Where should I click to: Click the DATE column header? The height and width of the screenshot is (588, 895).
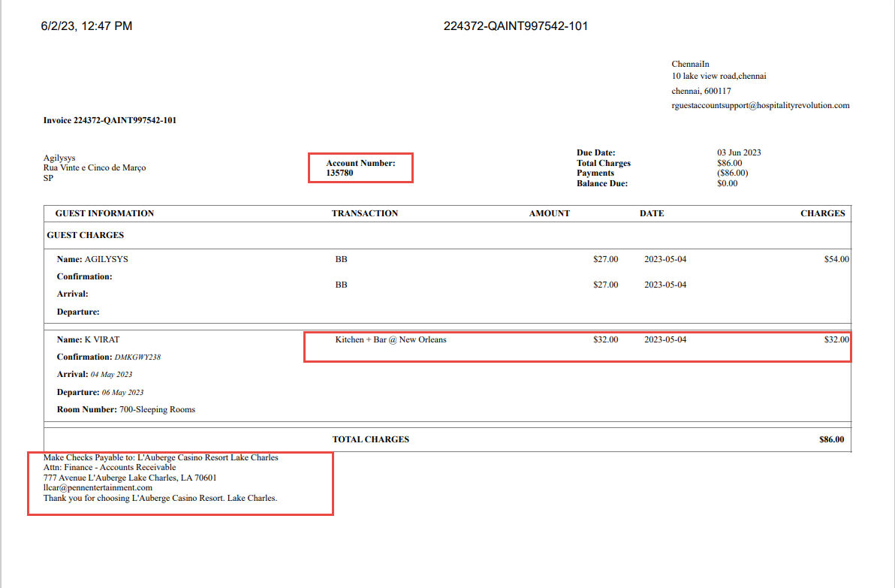(x=652, y=213)
